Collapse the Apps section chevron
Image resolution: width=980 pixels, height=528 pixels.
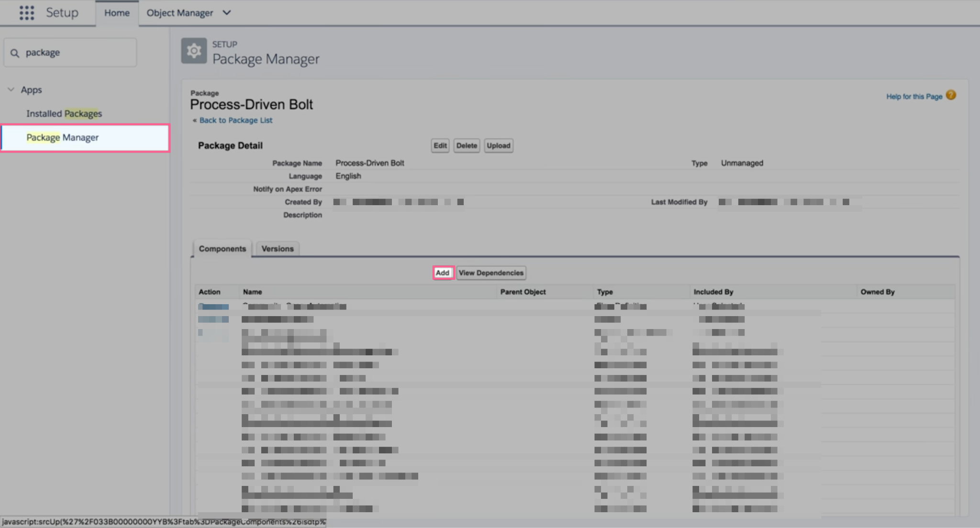click(x=11, y=89)
